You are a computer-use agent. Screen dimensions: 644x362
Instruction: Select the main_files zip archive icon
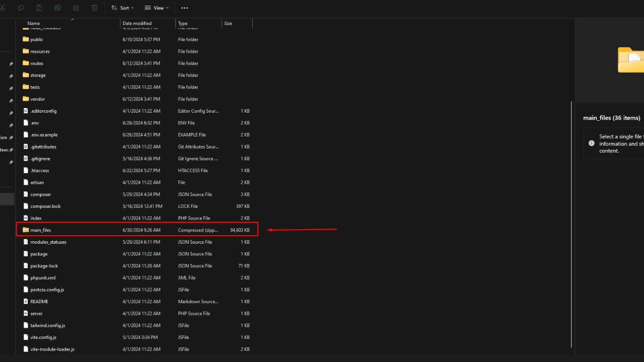click(x=26, y=230)
